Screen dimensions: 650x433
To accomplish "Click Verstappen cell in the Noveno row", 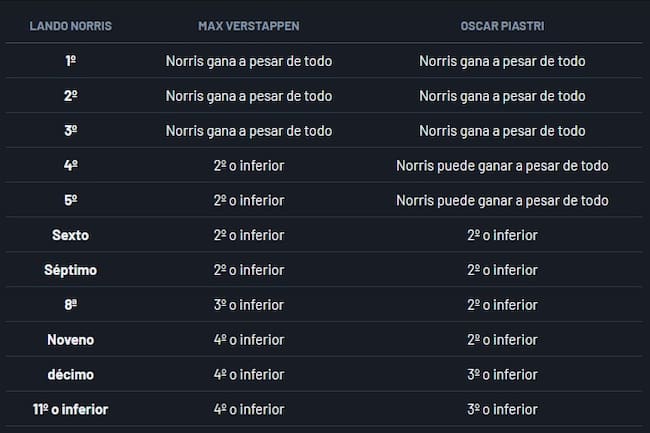I will [249, 340].
